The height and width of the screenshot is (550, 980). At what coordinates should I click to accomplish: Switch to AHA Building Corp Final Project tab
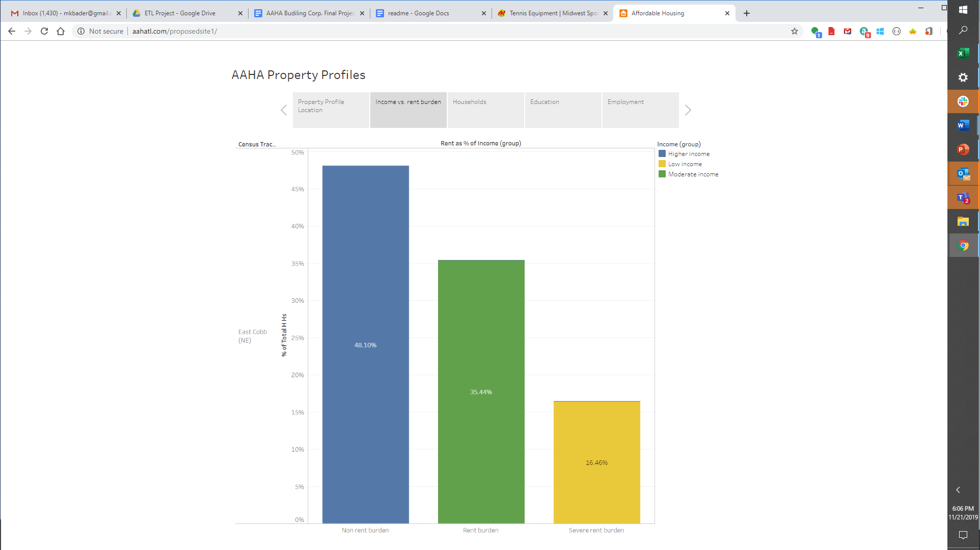pos(310,13)
